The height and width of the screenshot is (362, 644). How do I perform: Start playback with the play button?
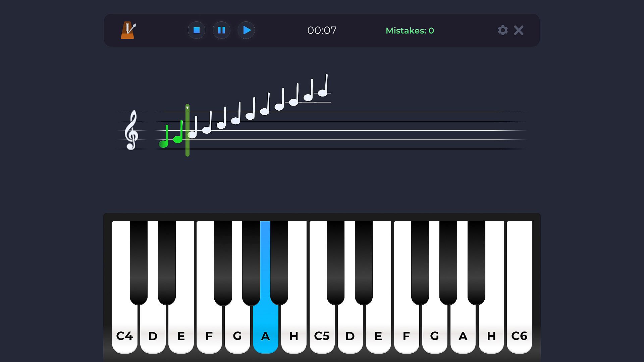(246, 30)
